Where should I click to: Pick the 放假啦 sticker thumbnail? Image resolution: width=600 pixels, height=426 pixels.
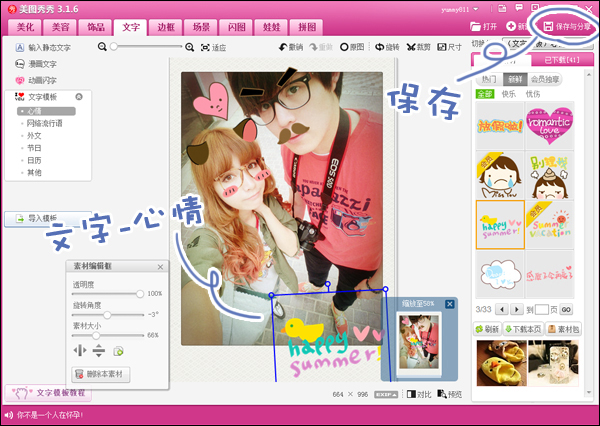pyautogui.click(x=500, y=125)
